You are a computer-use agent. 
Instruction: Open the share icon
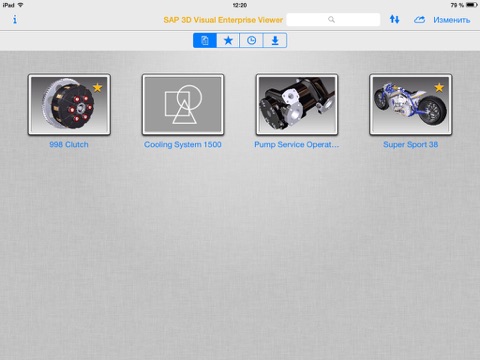419,20
